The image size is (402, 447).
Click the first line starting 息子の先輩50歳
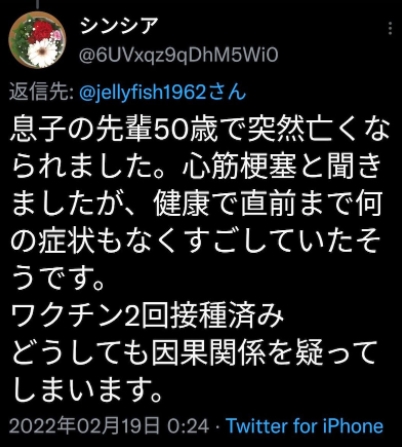pos(201,129)
